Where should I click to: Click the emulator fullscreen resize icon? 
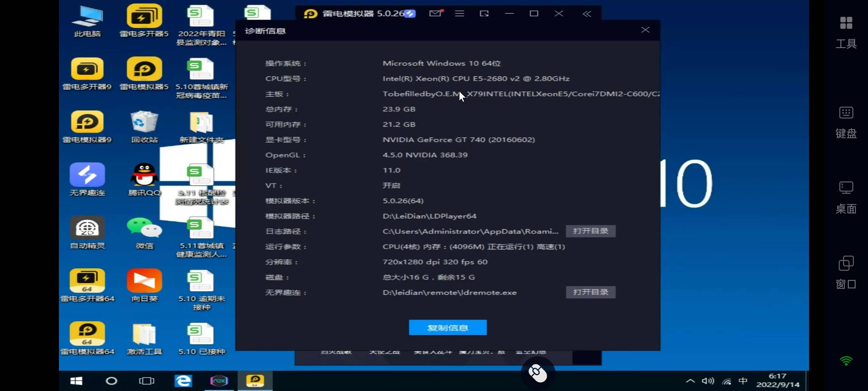tap(484, 14)
